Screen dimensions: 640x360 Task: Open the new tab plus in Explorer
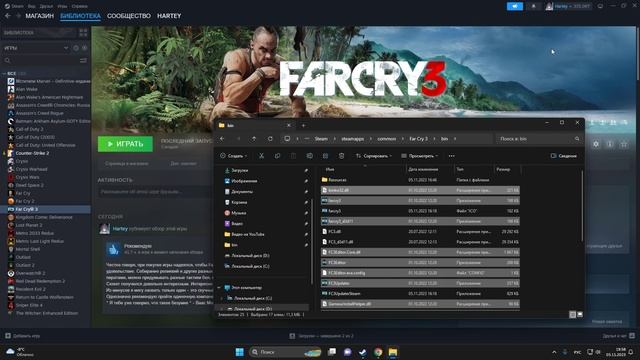(x=303, y=125)
